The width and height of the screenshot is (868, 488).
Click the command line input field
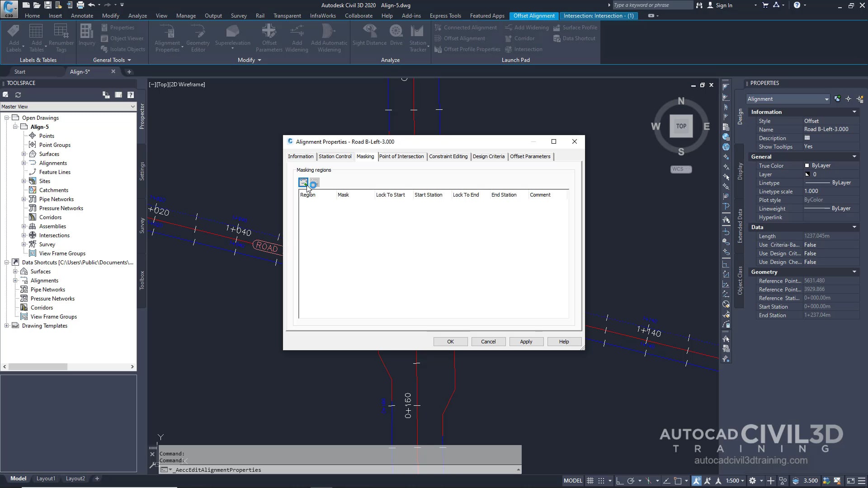[344, 470]
